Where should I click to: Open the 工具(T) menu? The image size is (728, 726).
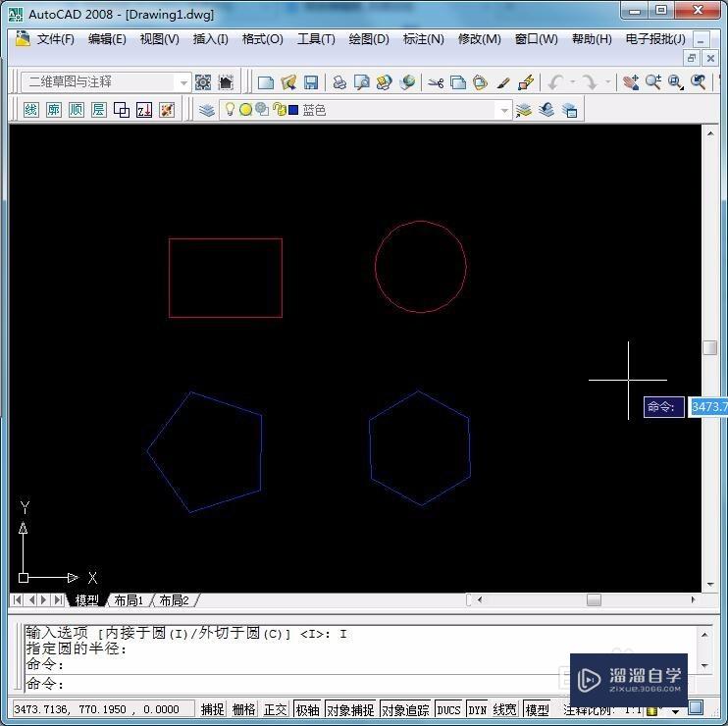coord(316,39)
